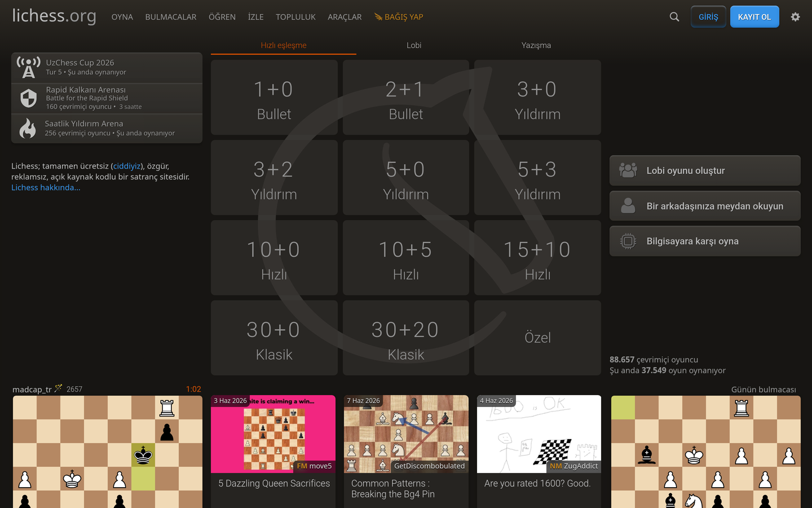Open the UzChess Cup 2026 broadcast

click(107, 68)
